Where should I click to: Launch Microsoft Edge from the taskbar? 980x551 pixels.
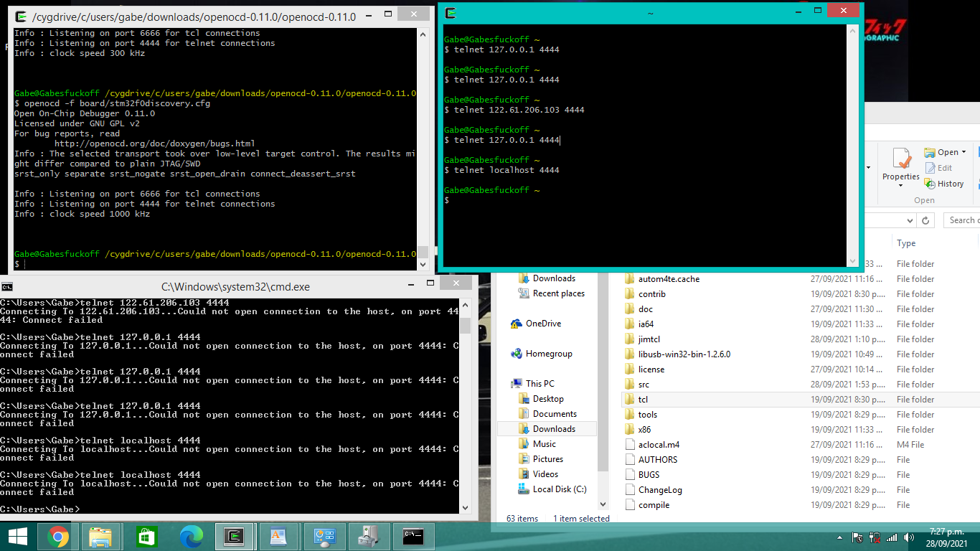click(191, 537)
